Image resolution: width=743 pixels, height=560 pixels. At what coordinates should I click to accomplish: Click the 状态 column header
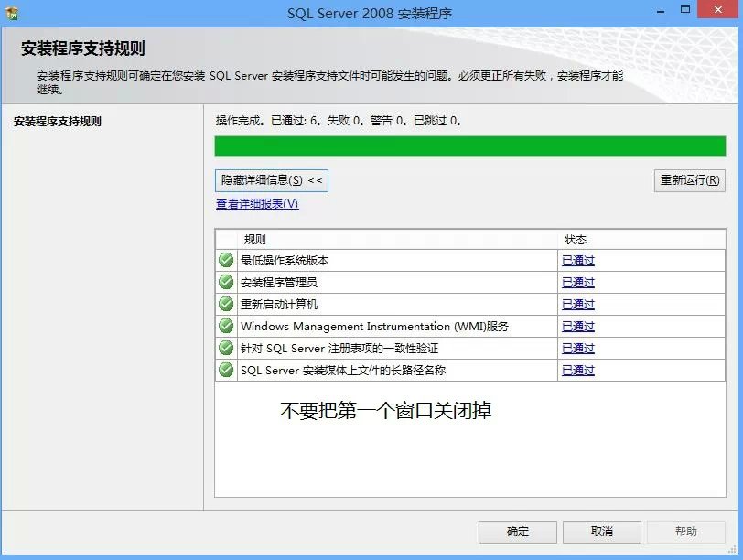(604, 239)
